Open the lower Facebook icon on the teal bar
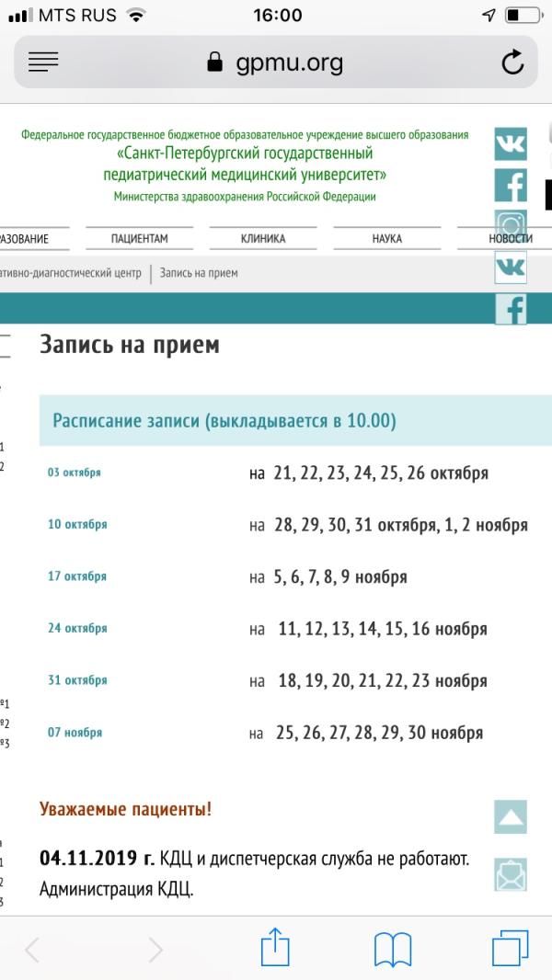Screen dimensions: 552x980 [511, 309]
